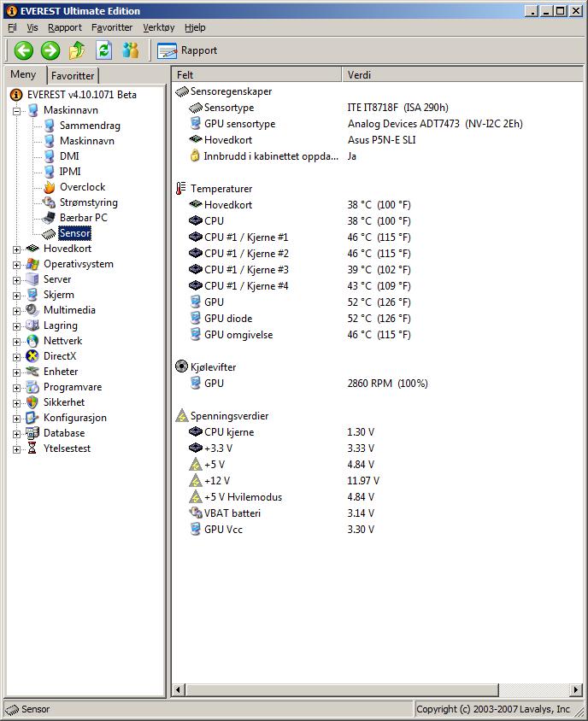588x721 pixels.
Task: Expand the Multimedia tree node
Action: click(x=16, y=311)
